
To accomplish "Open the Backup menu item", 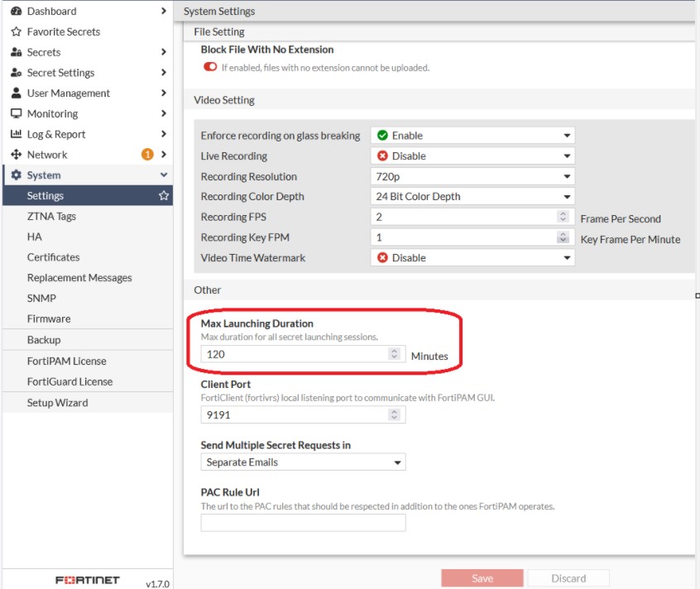I will coord(88,340).
